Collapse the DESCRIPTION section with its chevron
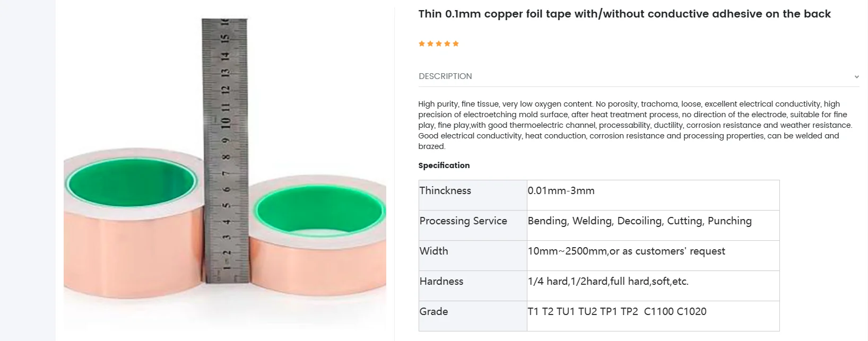This screenshot has height=341, width=868. (x=857, y=76)
